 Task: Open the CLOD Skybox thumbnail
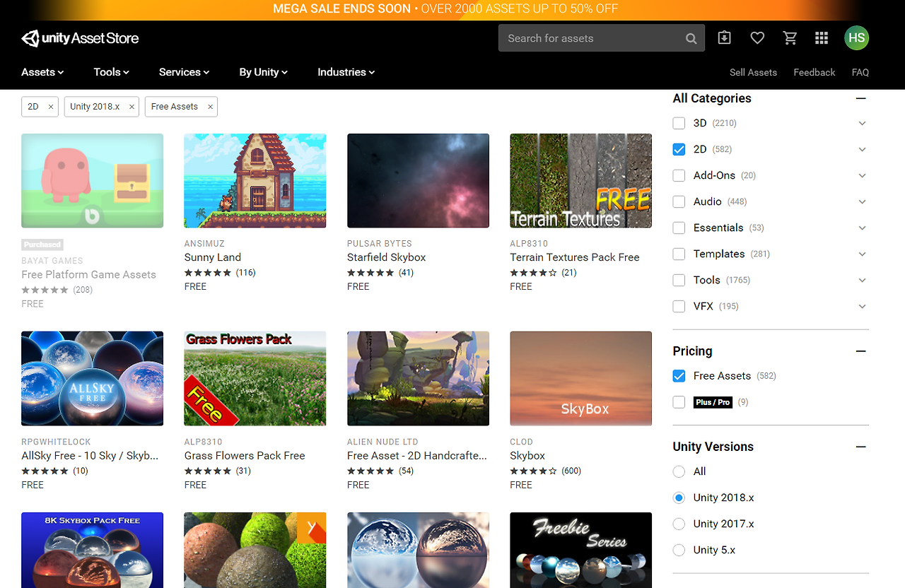(580, 379)
